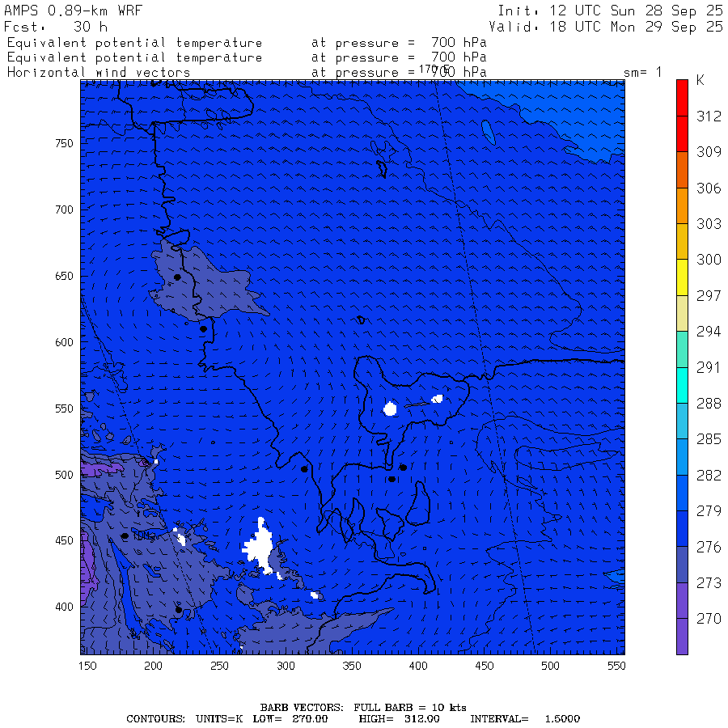The image size is (728, 728).
Task: Click the y-axis tick label '700'
Action: 64,210
